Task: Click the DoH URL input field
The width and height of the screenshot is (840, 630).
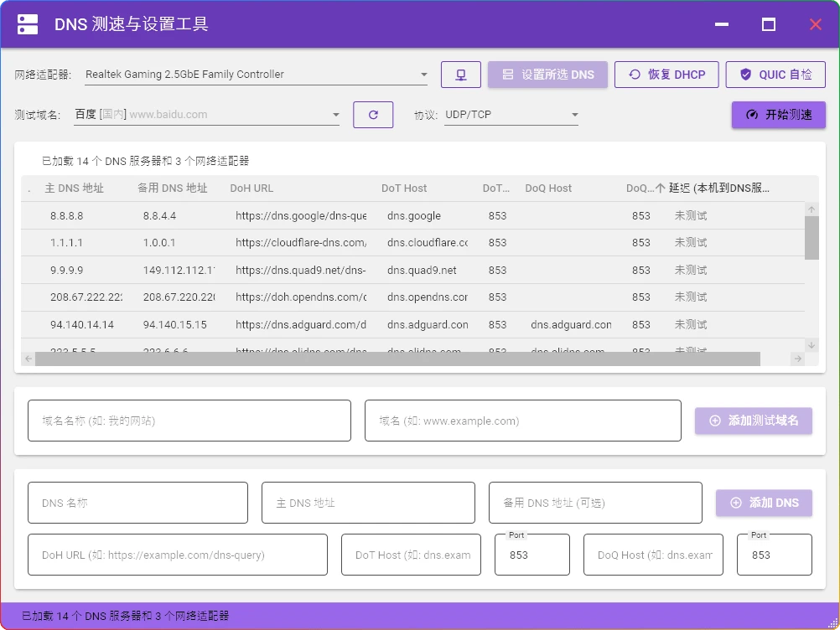Action: [x=177, y=555]
